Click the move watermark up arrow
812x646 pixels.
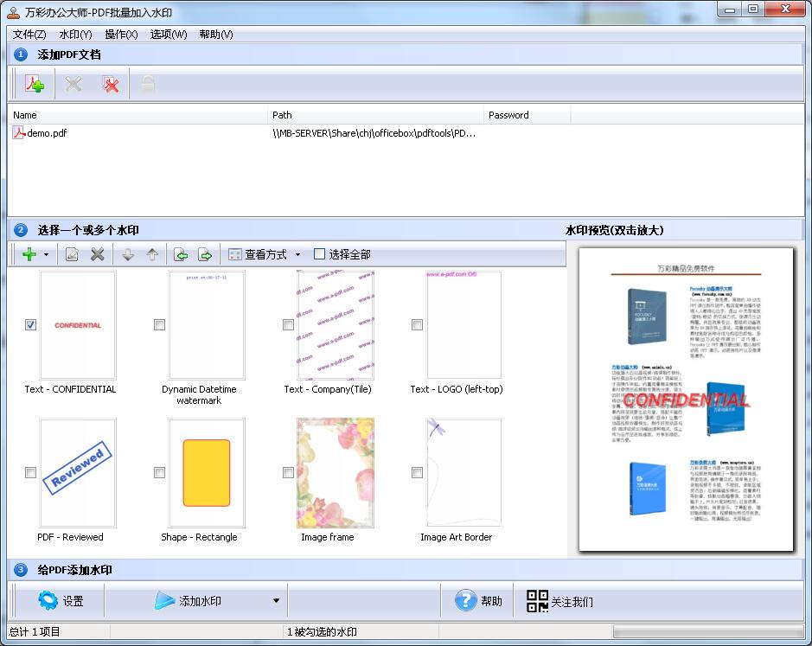pos(152,254)
